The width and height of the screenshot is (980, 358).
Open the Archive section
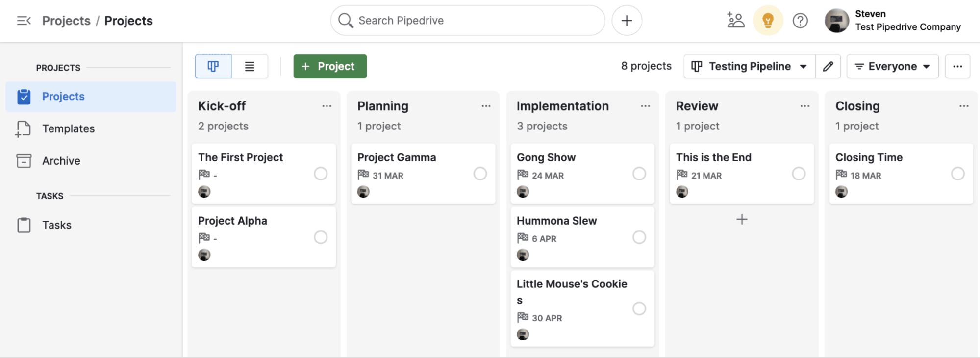[60, 160]
